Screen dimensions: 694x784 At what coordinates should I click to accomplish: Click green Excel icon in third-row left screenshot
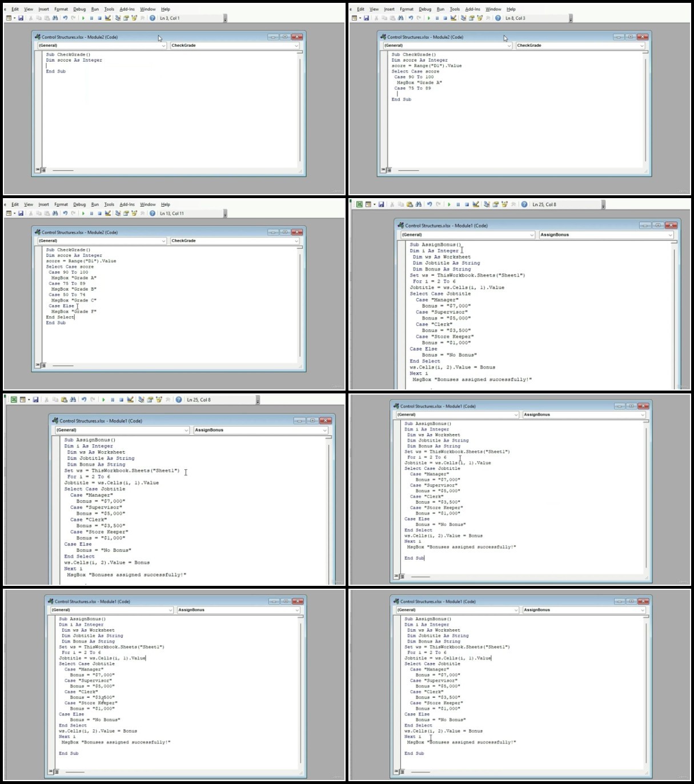13,400
